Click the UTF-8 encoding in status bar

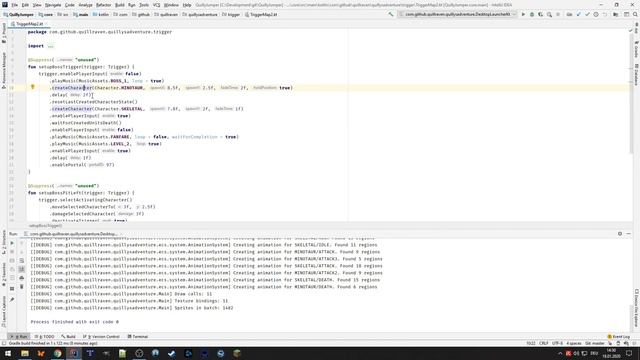557,343
